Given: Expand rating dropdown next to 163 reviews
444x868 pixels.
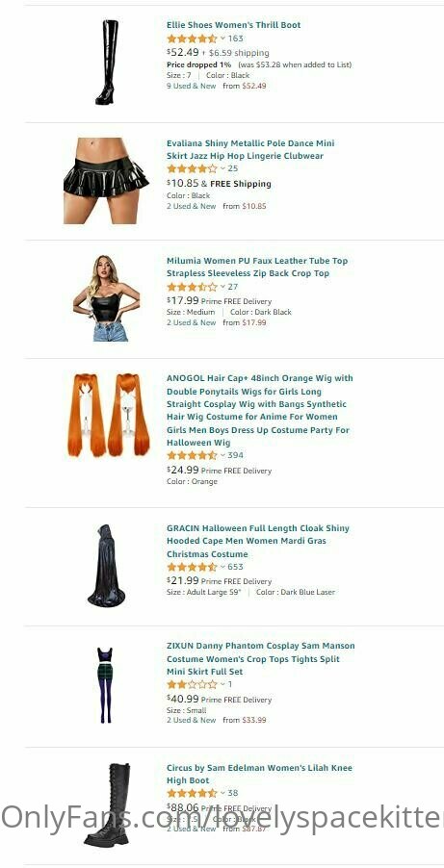Looking at the screenshot, I should coord(222,38).
